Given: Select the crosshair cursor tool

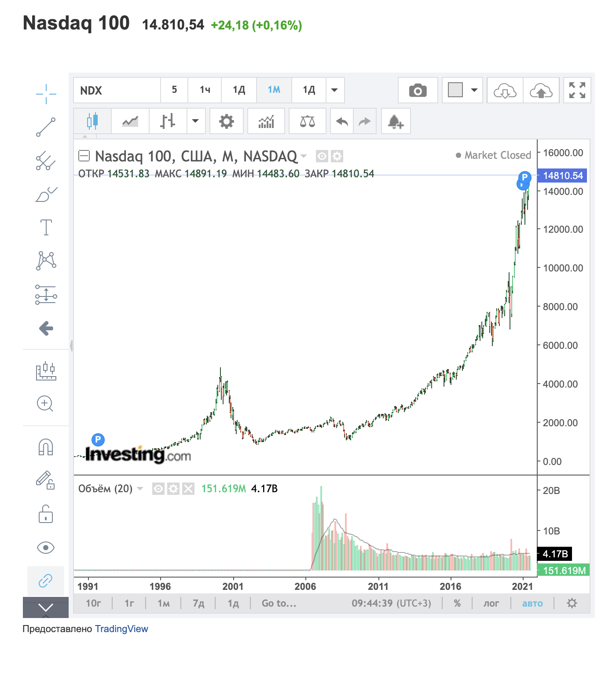Looking at the screenshot, I should click(x=46, y=94).
